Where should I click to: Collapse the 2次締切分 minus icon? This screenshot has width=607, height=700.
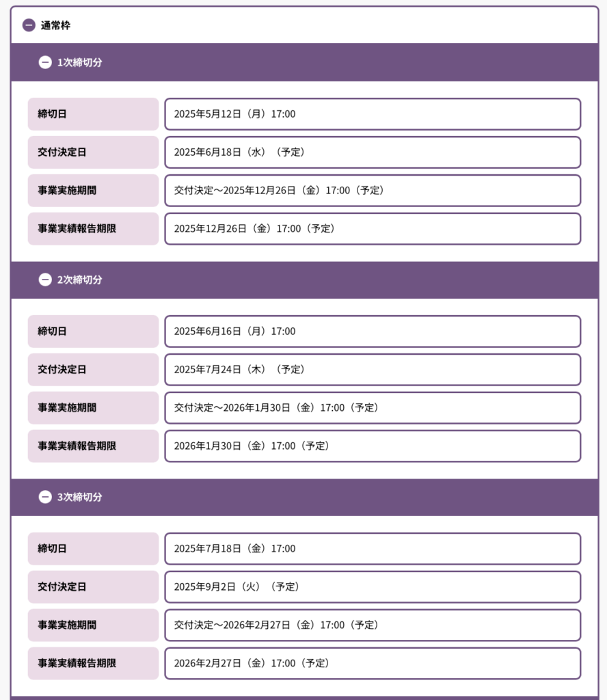(x=45, y=280)
